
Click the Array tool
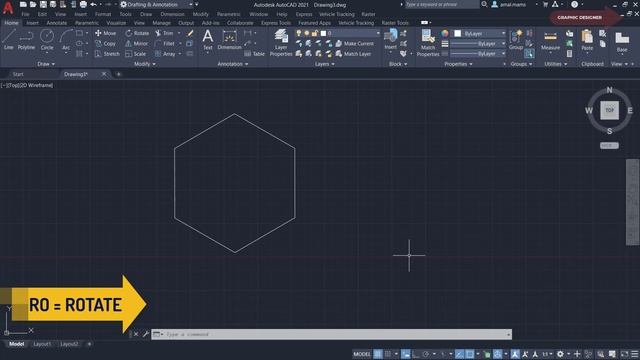click(x=165, y=53)
